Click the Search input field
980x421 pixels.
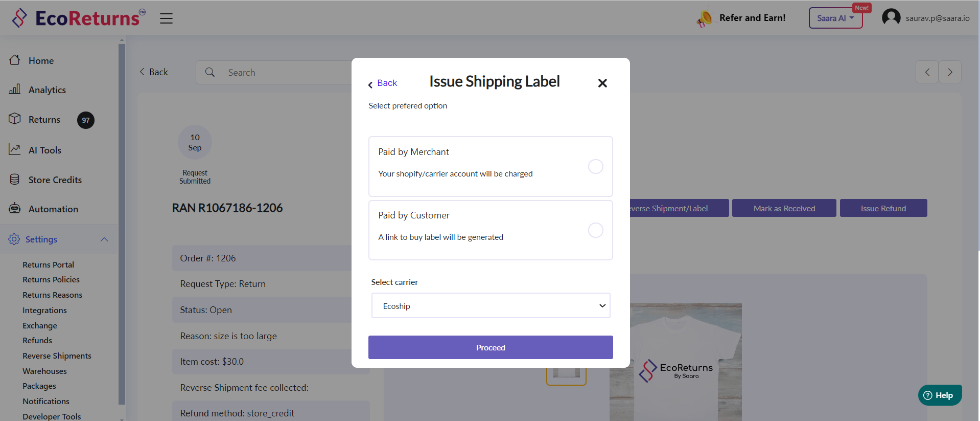(276, 72)
